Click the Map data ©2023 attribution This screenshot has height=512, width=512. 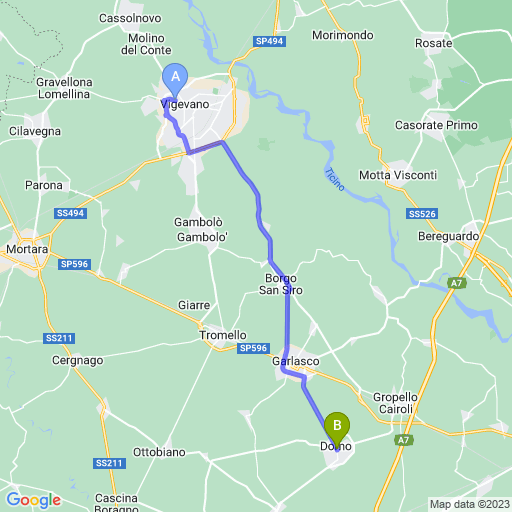click(x=470, y=504)
